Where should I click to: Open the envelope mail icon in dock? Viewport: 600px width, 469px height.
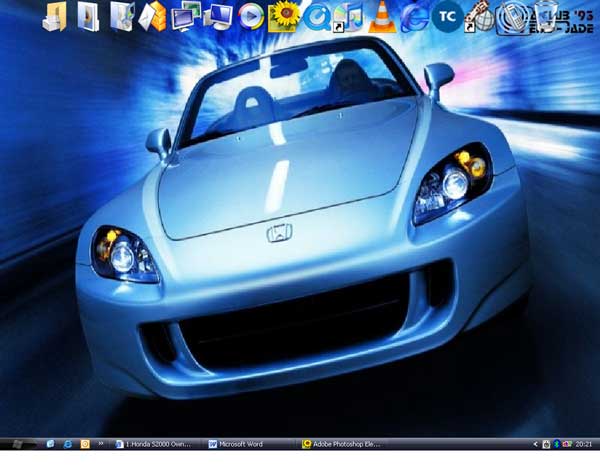tap(154, 16)
